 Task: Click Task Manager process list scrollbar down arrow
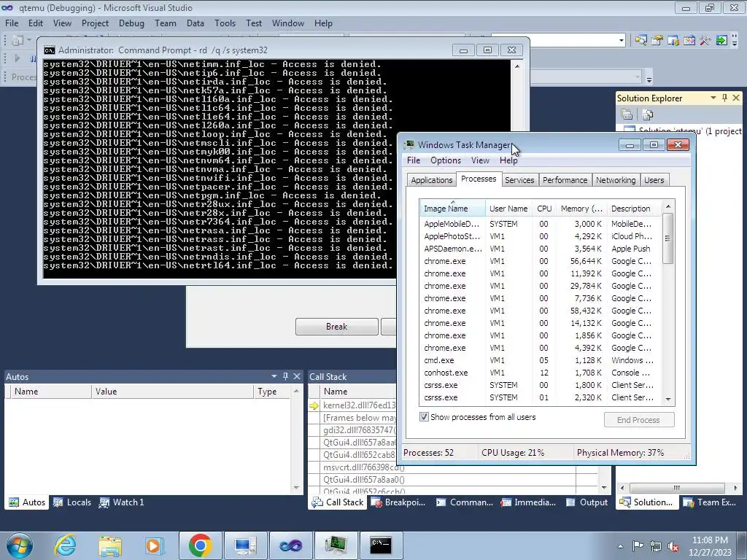pos(668,399)
